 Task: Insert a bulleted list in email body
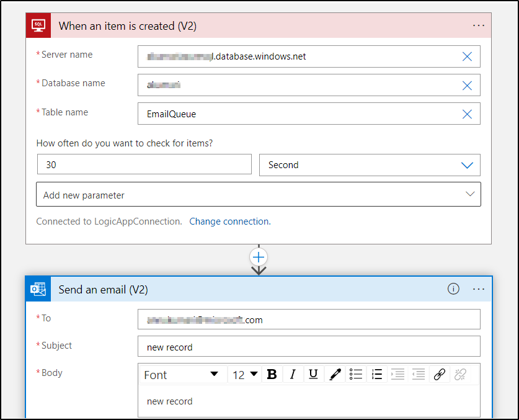point(355,374)
